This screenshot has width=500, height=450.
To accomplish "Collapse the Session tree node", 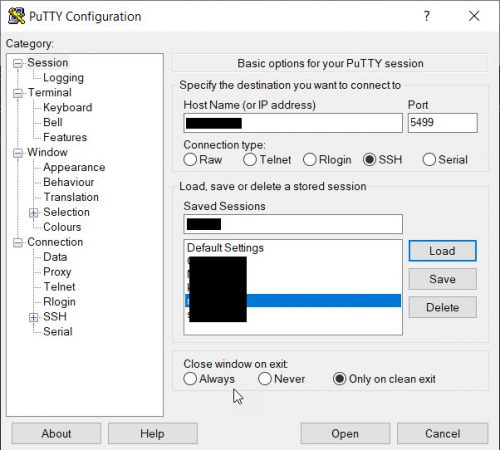I will click(18, 63).
